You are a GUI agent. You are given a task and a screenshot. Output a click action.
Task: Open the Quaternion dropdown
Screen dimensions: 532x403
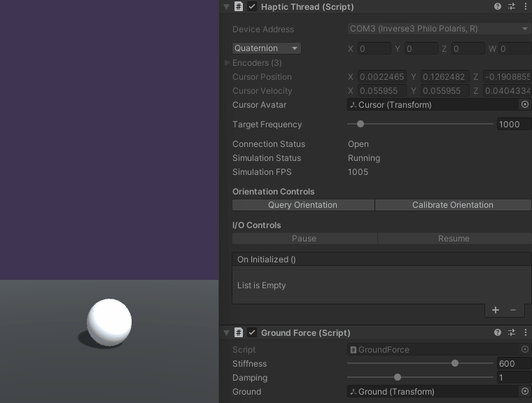click(x=266, y=48)
